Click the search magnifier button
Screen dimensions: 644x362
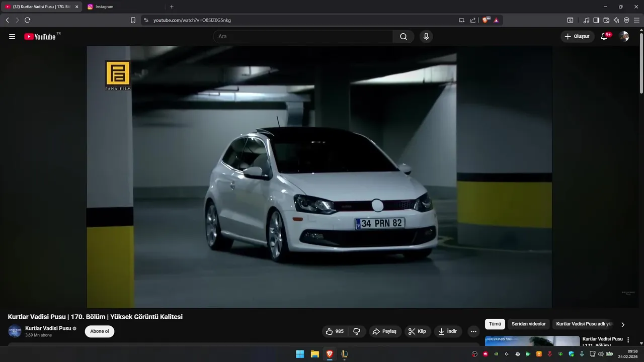tap(404, 37)
